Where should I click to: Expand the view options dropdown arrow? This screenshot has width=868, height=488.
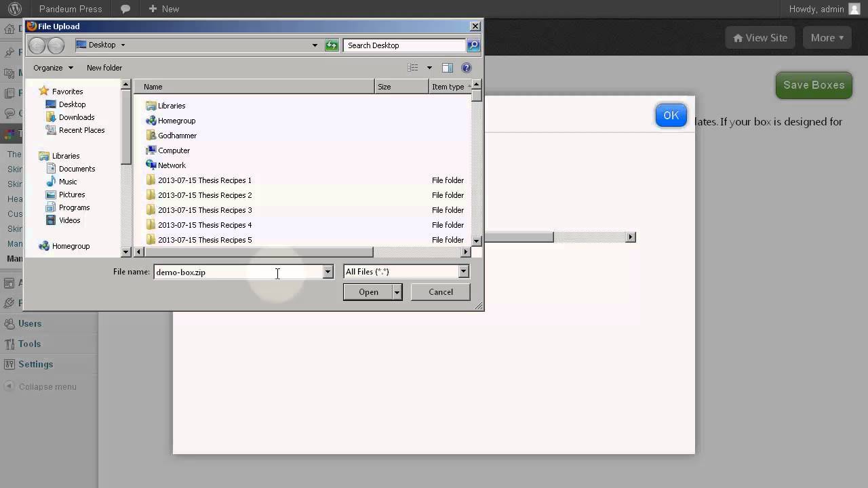pos(429,68)
